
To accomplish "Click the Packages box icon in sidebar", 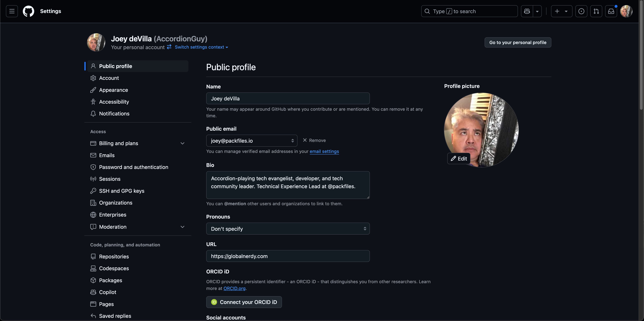I will [93, 280].
